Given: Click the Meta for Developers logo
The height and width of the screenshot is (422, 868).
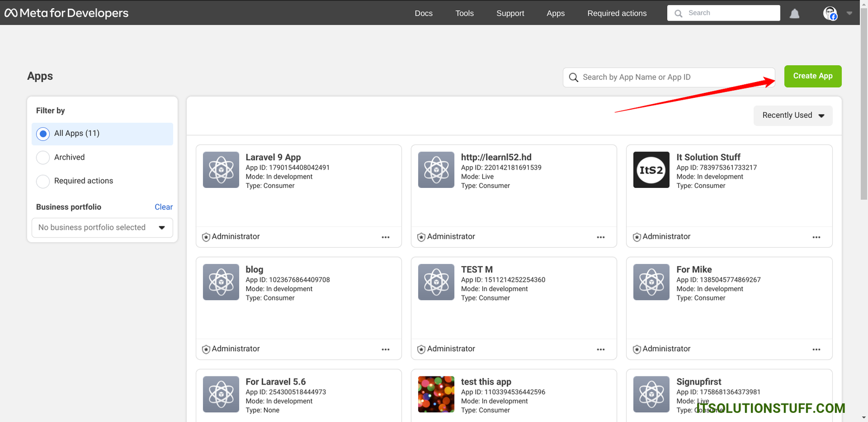Looking at the screenshot, I should 67,13.
